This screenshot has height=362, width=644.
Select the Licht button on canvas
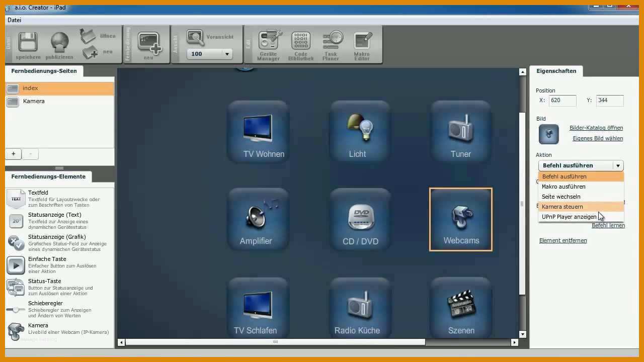[360, 131]
